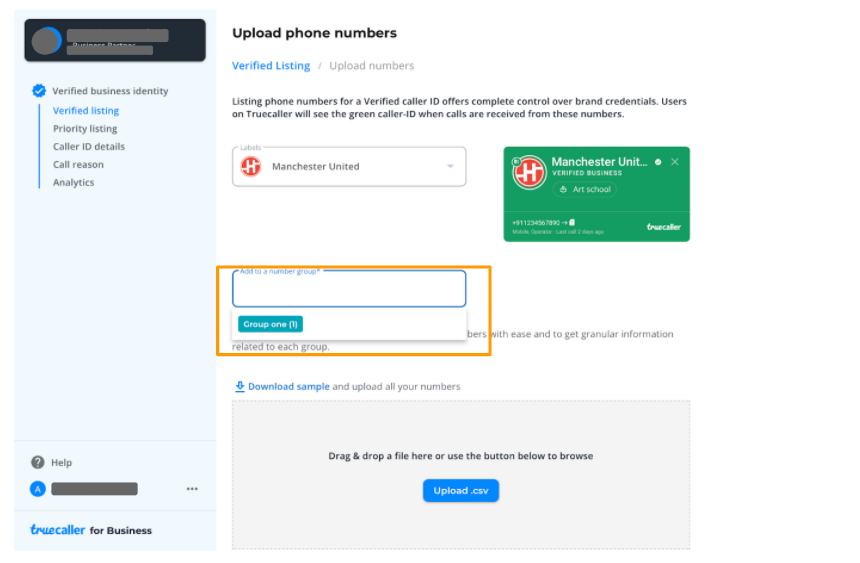This screenshot has height=563, width=860.
Task: Click the Help question mark icon
Action: 37,462
